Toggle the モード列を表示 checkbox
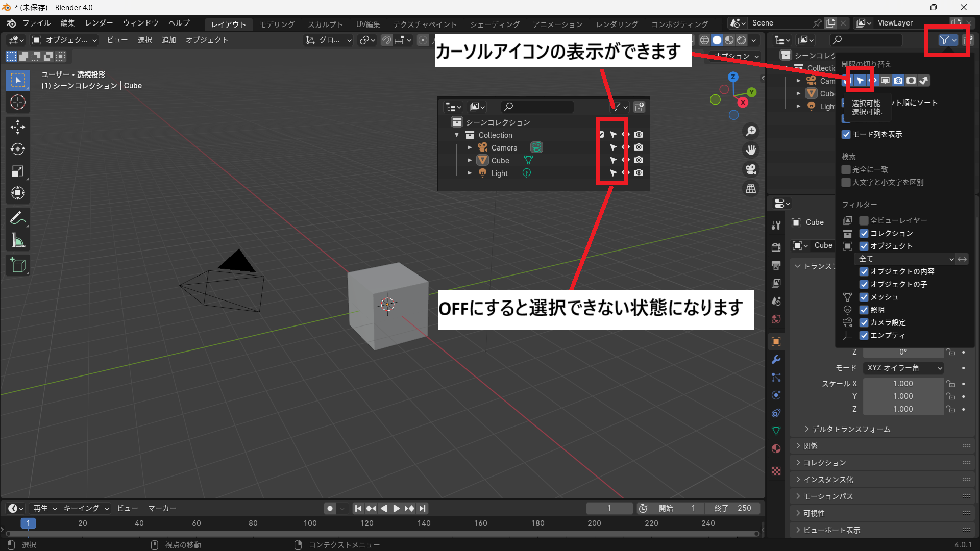Screen dimensions: 980x551 [846, 135]
